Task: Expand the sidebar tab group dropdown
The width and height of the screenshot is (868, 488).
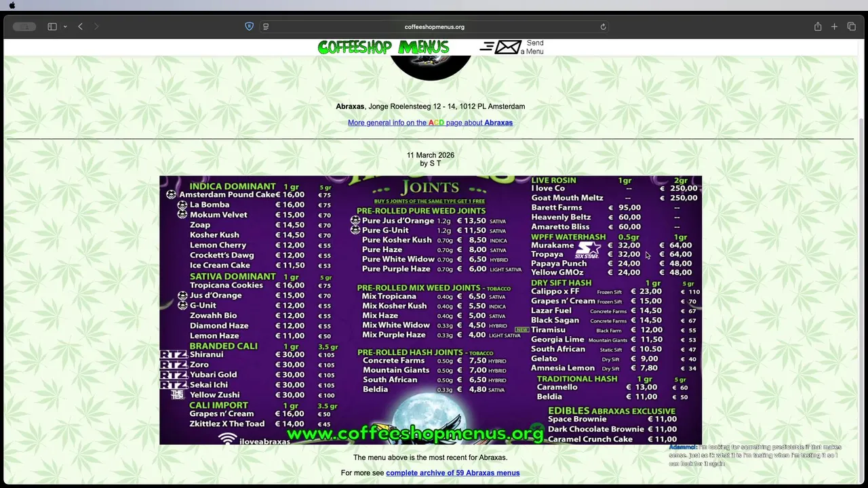Action: tap(65, 26)
